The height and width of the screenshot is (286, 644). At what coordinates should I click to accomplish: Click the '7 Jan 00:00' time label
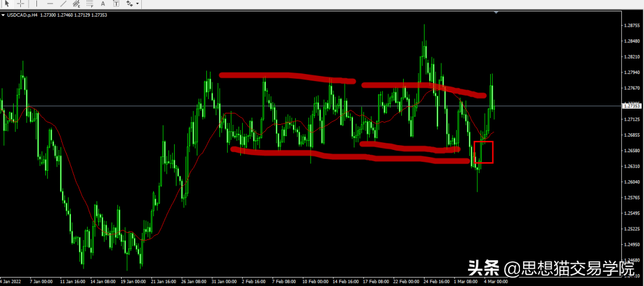42,282
